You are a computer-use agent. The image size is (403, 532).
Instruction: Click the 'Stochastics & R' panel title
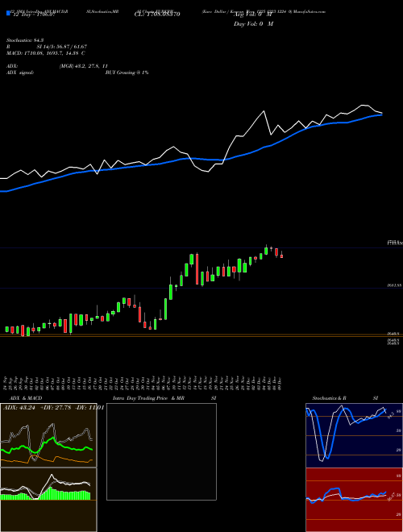[x=329, y=398]
